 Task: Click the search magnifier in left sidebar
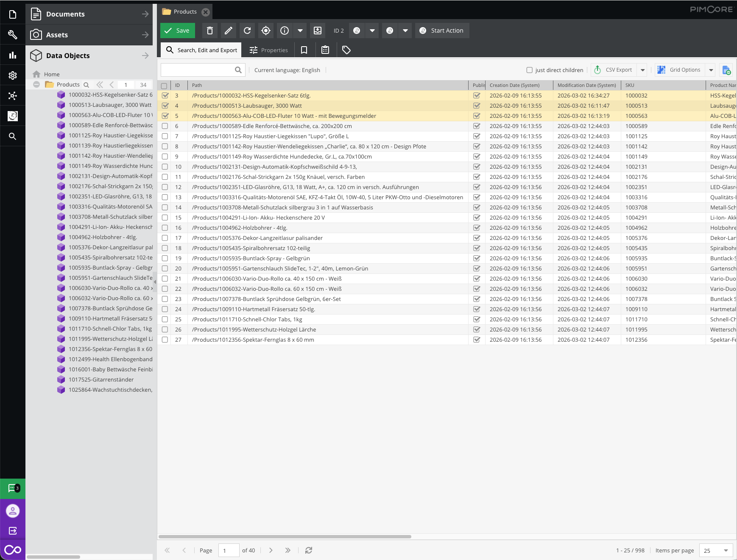pos(13,137)
